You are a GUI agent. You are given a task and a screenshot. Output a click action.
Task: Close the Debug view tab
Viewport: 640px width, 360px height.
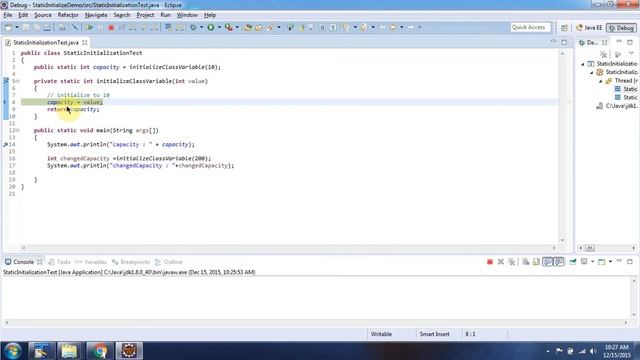[x=604, y=42]
